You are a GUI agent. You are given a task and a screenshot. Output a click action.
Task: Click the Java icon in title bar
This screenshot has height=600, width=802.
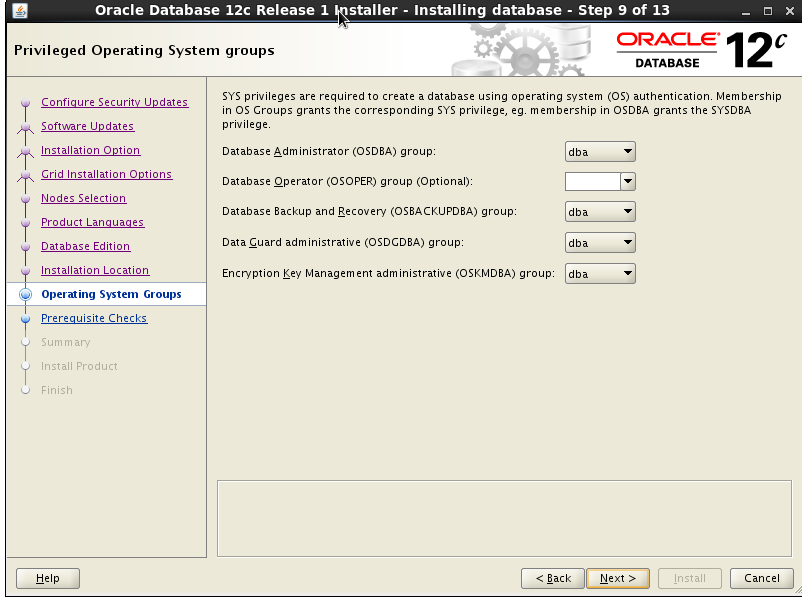coord(19,10)
